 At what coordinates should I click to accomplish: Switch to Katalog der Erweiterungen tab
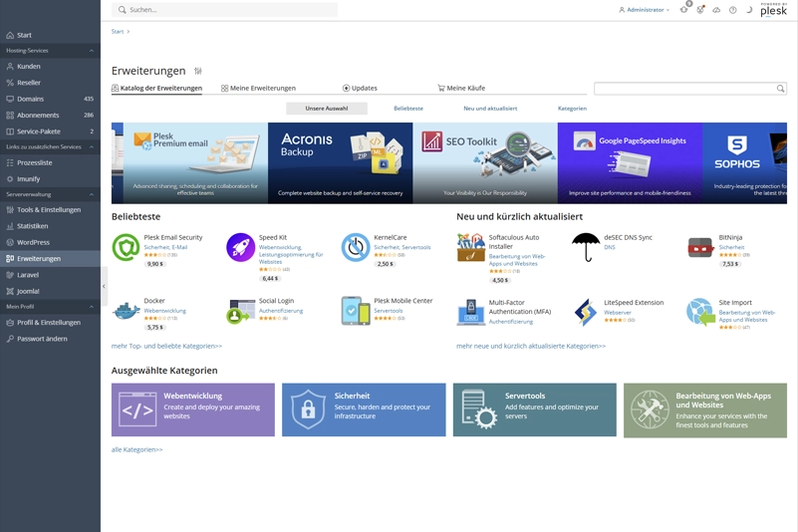point(156,88)
